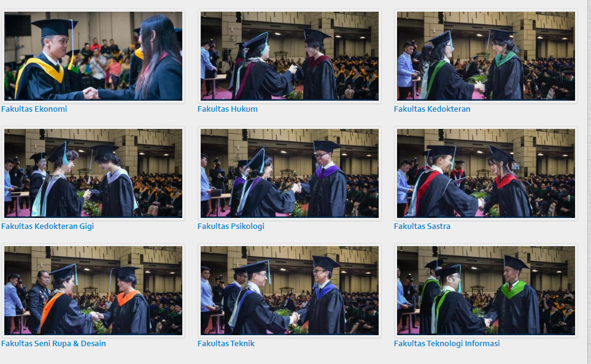Click the orange-sashed graduate handshake photo
The width and height of the screenshot is (591, 364).
tap(93, 290)
